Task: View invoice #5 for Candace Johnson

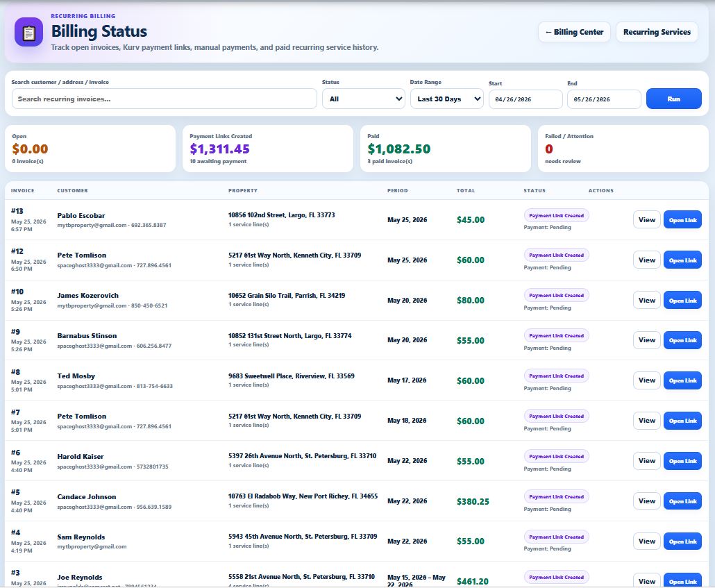Action: click(x=646, y=501)
